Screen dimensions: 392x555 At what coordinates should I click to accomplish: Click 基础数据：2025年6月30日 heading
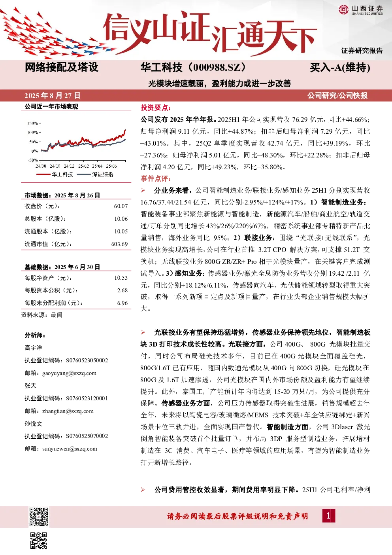(62, 267)
